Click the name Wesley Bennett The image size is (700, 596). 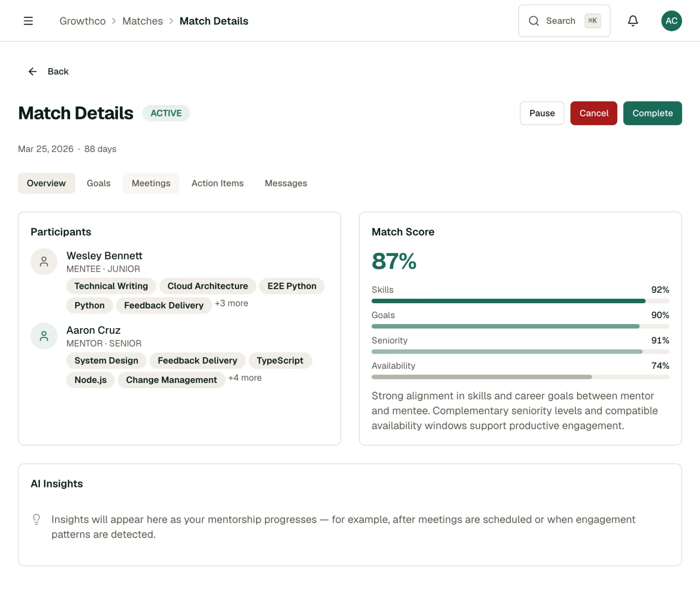(x=104, y=256)
